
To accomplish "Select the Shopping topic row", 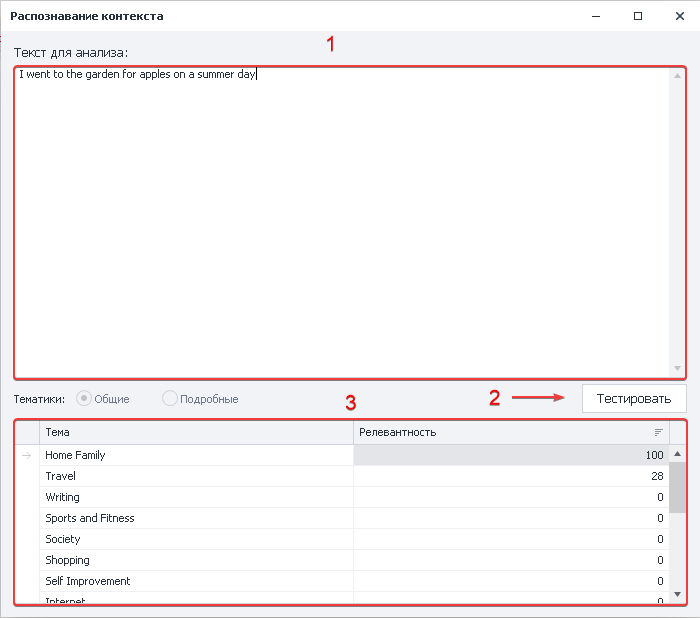I will [x=196, y=560].
